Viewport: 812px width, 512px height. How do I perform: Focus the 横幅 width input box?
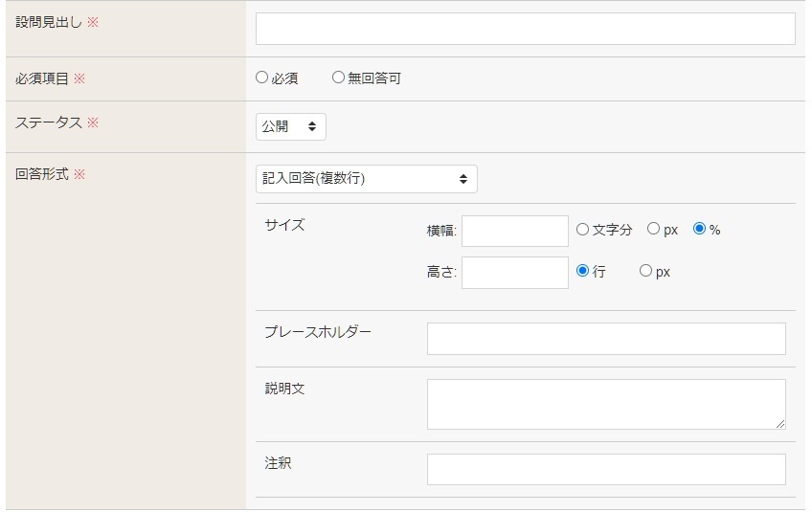coord(514,231)
